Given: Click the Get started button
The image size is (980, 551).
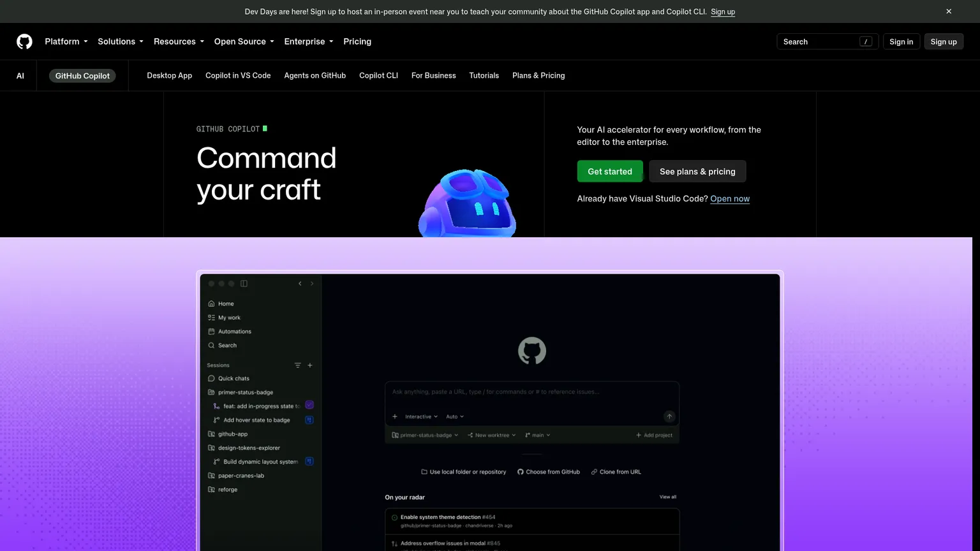Looking at the screenshot, I should [x=610, y=172].
